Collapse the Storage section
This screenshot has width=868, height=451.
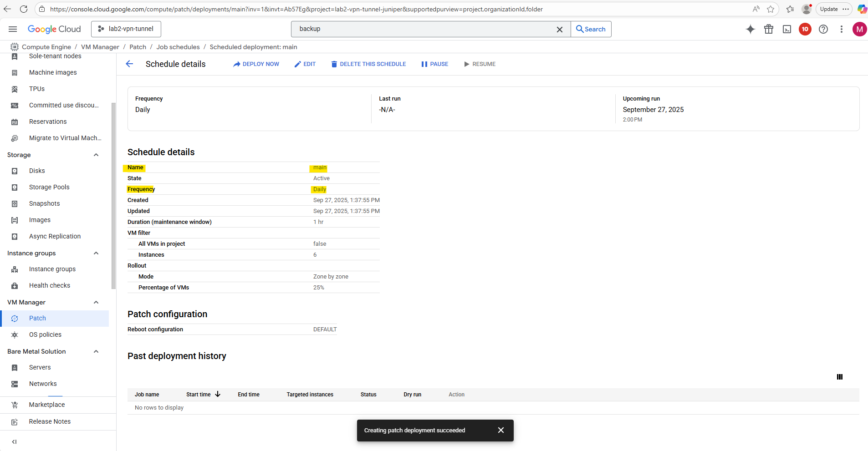[x=96, y=155]
